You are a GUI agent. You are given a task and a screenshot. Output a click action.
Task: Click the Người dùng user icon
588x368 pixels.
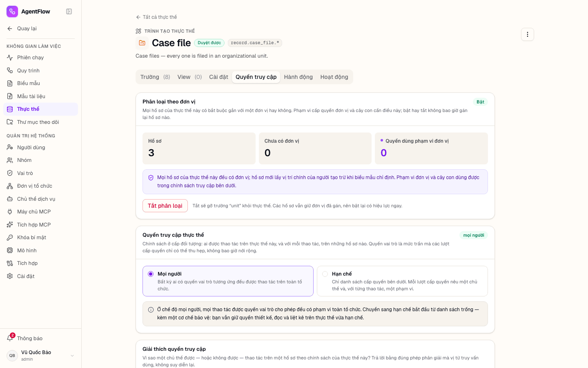pos(10,147)
